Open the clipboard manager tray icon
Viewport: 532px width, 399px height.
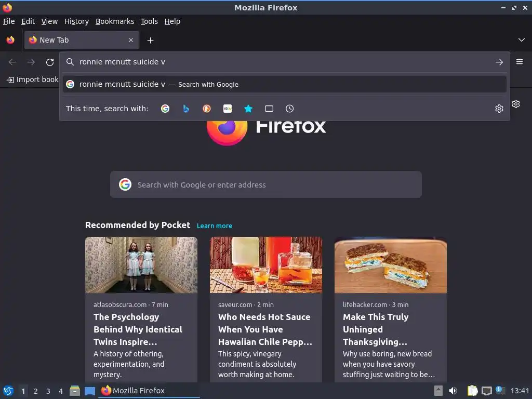click(472, 391)
